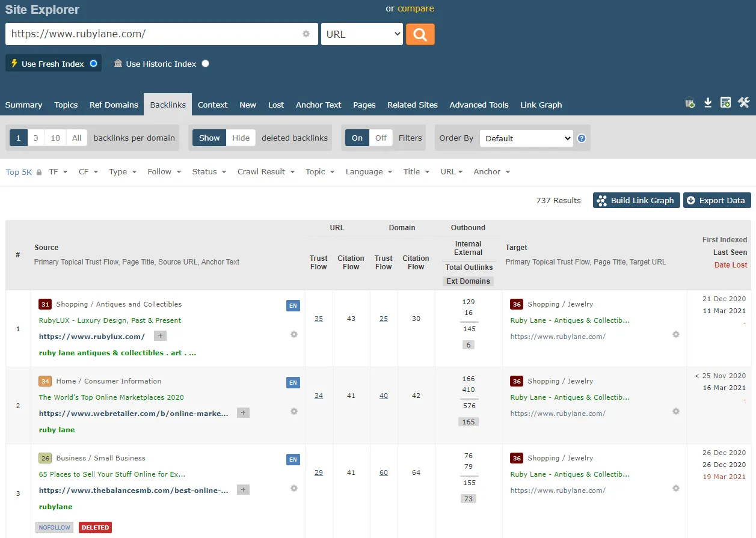Click the Export Data button
The height and width of the screenshot is (538, 756).
tap(716, 200)
